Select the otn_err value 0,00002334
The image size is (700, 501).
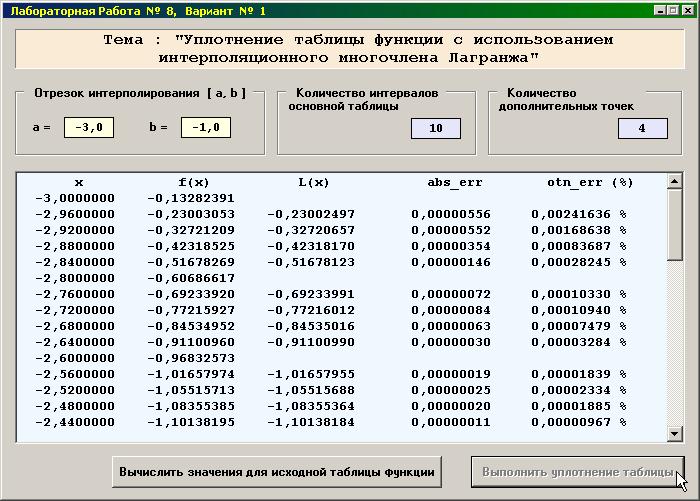tap(571, 390)
